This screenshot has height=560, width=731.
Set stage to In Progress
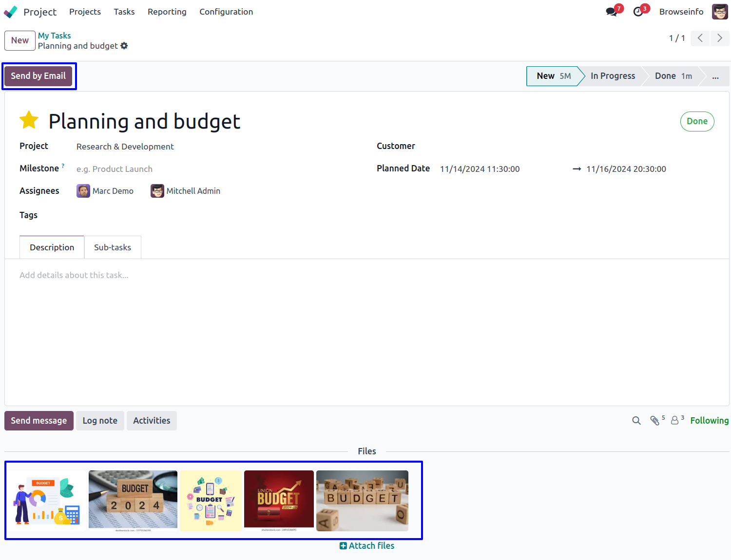click(x=613, y=76)
